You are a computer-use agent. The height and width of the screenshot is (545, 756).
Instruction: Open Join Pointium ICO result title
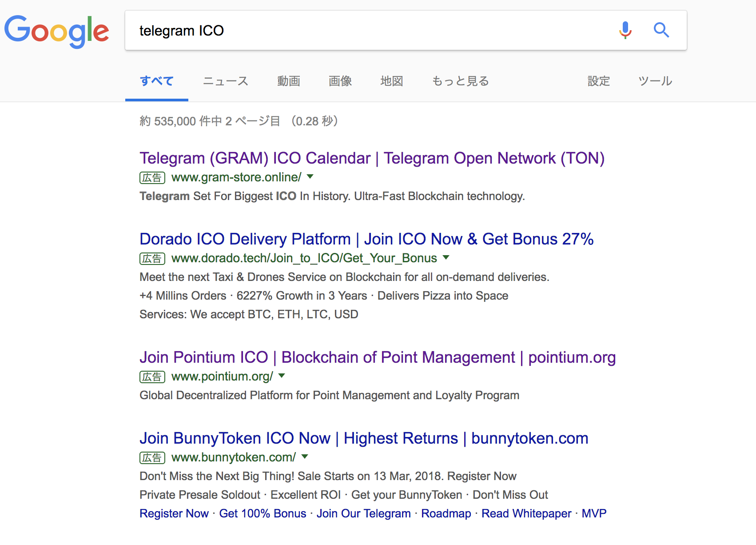click(x=378, y=357)
